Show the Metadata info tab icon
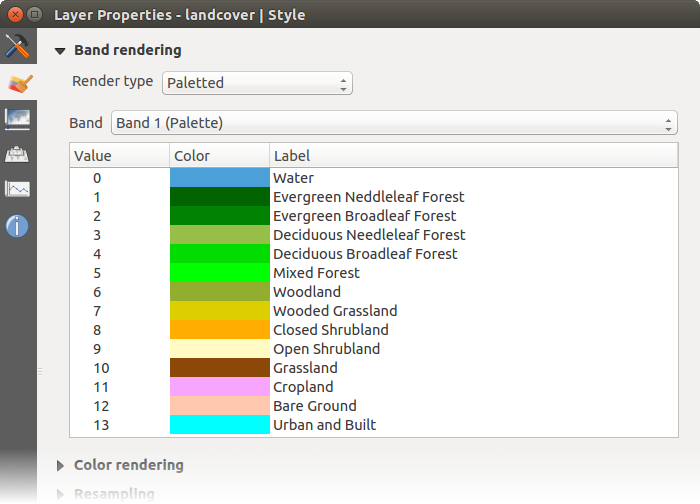Screen dimensions: 700x504 pyautogui.click(x=18, y=225)
